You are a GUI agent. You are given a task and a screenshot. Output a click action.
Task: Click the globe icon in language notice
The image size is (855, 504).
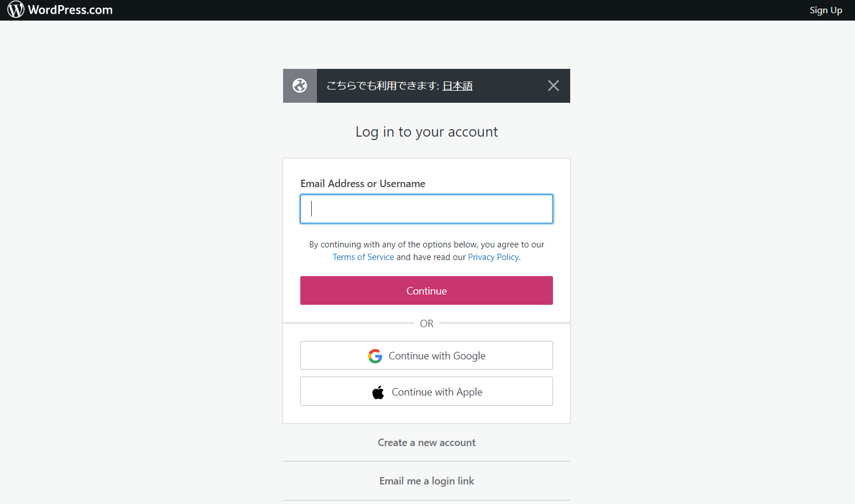300,86
